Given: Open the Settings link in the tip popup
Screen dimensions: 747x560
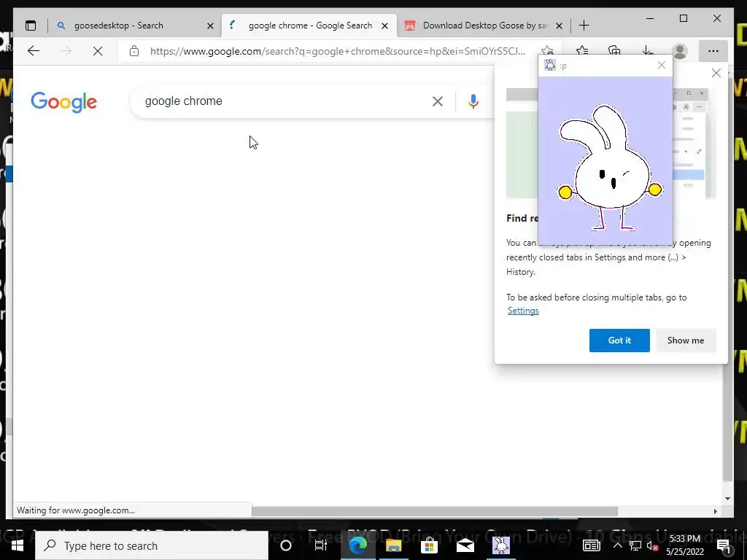Looking at the screenshot, I should click(x=523, y=311).
